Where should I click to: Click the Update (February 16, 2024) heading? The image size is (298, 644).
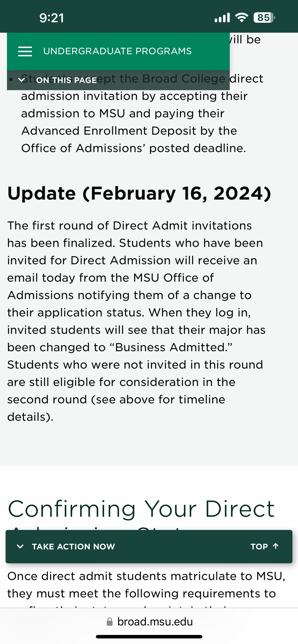click(139, 193)
